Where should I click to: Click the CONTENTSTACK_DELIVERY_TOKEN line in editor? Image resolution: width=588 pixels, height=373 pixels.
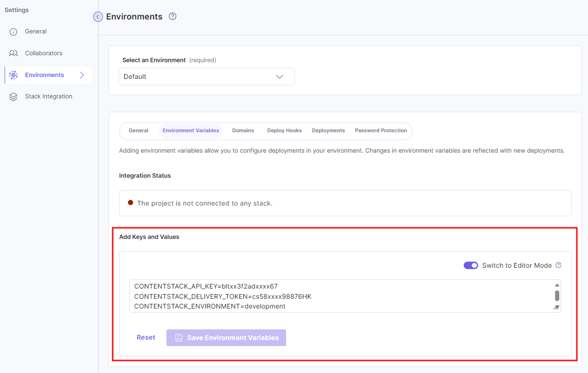pos(223,297)
